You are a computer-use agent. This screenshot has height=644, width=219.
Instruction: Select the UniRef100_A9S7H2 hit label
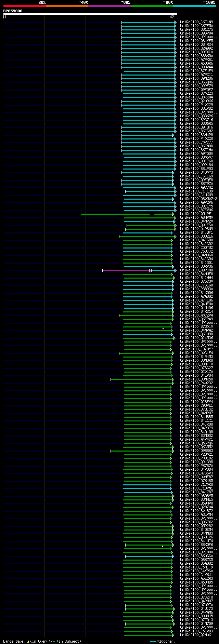[x=196, y=187]
